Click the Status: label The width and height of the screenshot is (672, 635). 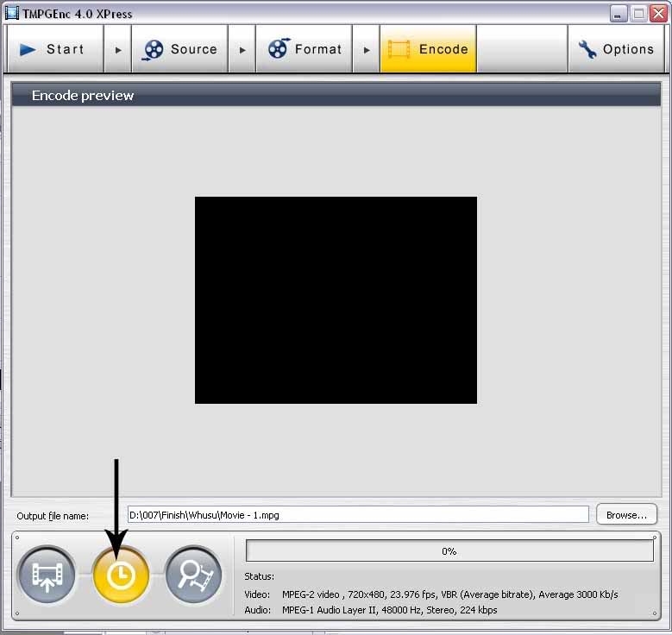point(259,576)
